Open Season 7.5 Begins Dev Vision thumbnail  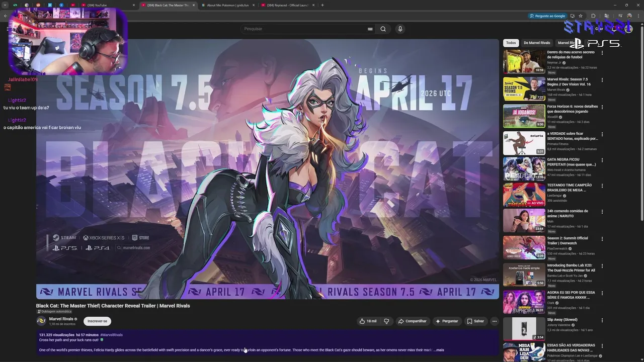coord(524,88)
